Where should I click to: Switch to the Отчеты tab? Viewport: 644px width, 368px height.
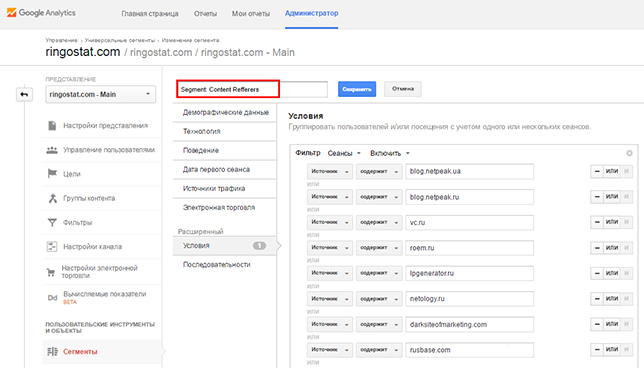pos(205,14)
